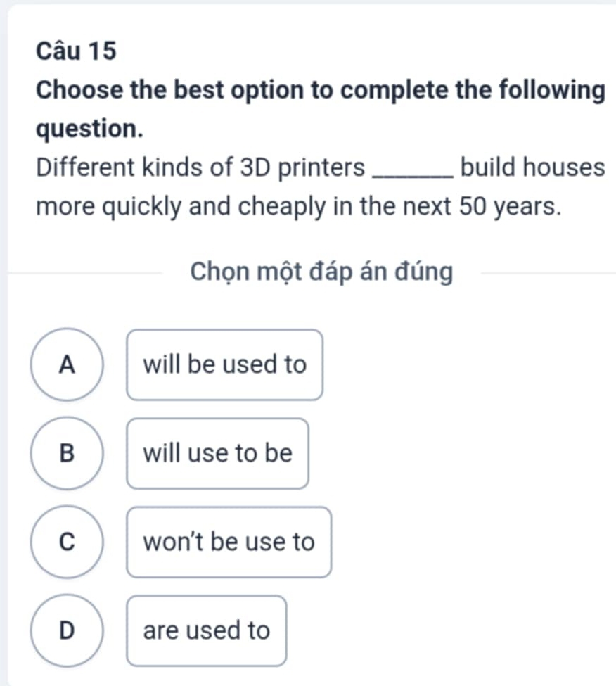This screenshot has width=616, height=686.
Task: Choose the answer "will use to be"
Action: tap(217, 453)
